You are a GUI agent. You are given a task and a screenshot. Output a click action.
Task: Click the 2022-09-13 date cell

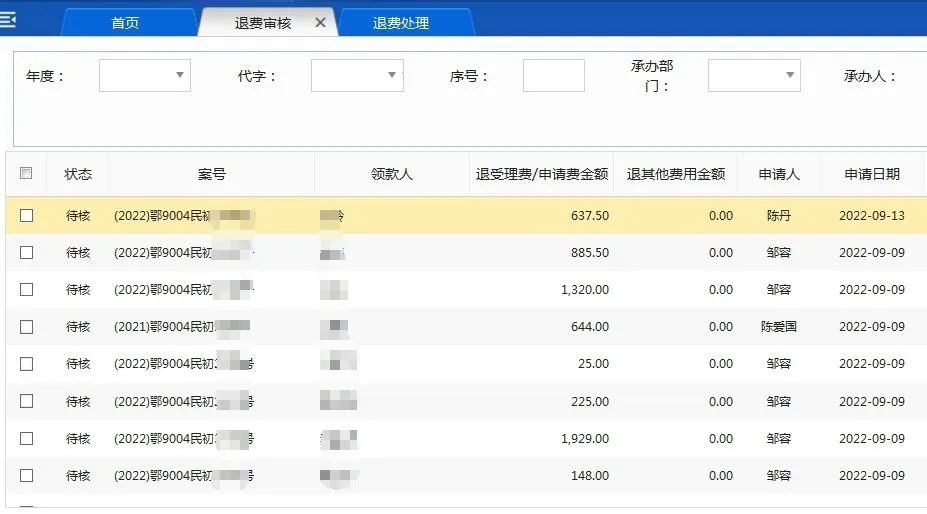pos(871,216)
